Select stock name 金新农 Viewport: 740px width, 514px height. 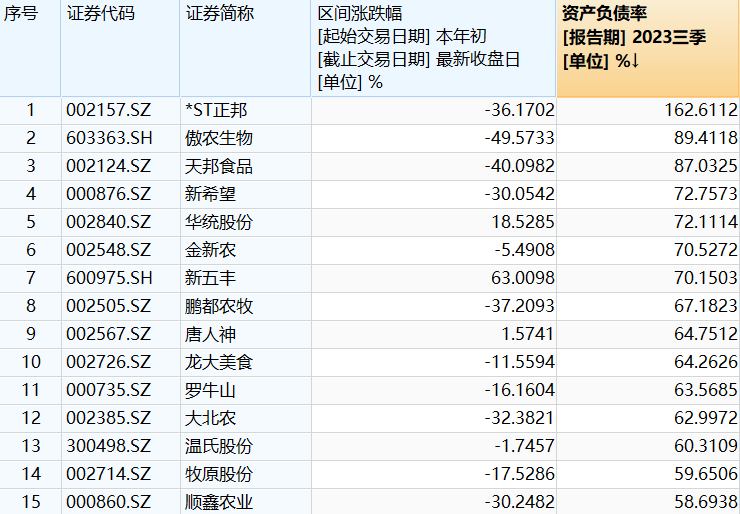210,250
